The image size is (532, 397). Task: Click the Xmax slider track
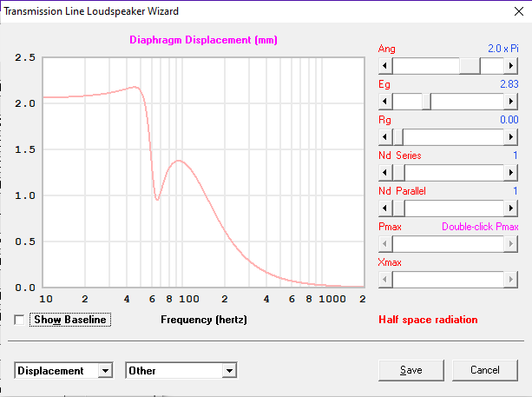click(448, 280)
